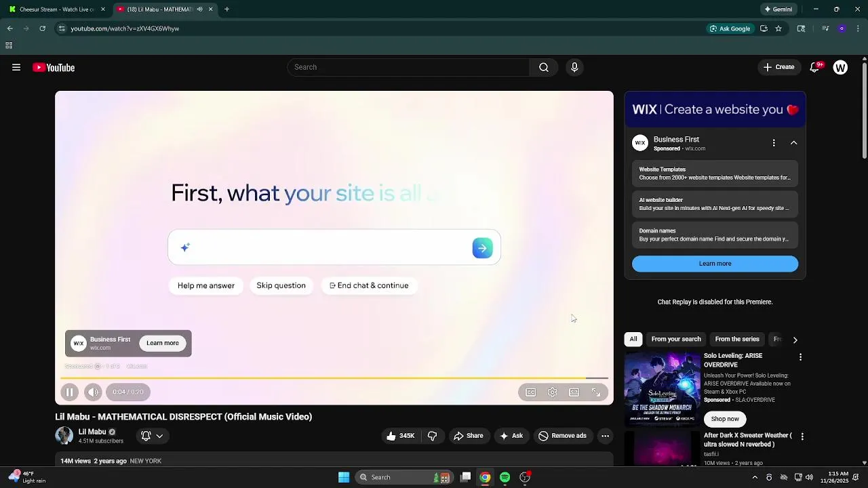
Task: Open taskbar Search box
Action: click(404, 477)
